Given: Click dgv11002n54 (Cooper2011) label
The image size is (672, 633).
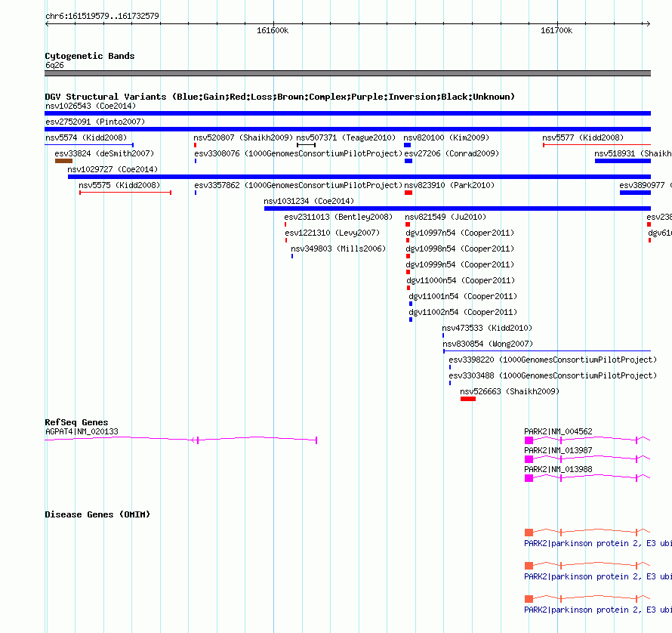Looking at the screenshot, I should [464, 312].
